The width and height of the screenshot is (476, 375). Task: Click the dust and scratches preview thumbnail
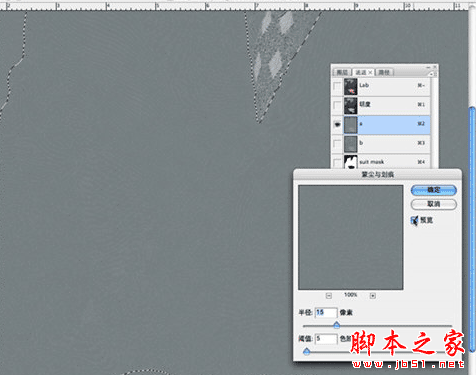(351, 237)
